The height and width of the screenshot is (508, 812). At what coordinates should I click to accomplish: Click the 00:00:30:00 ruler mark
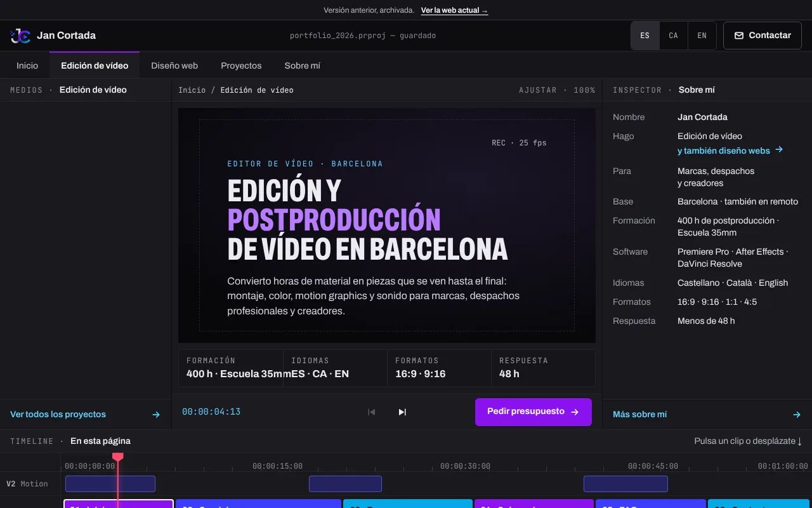(465, 466)
